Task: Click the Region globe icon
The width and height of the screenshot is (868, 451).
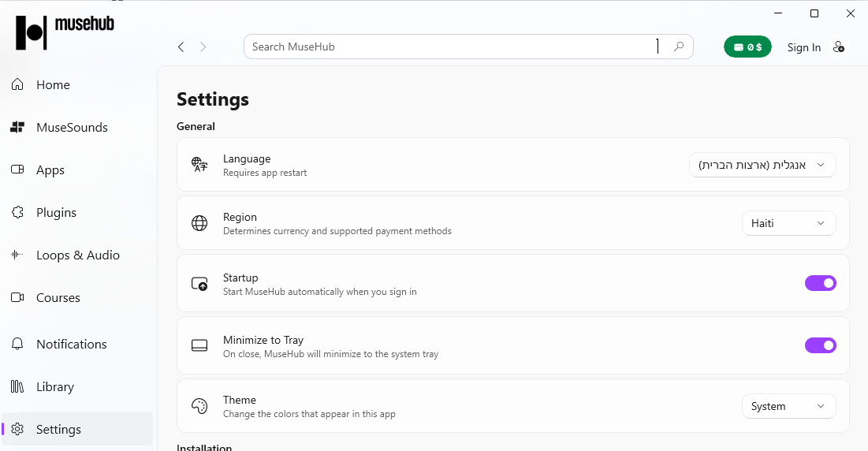Action: point(199,223)
